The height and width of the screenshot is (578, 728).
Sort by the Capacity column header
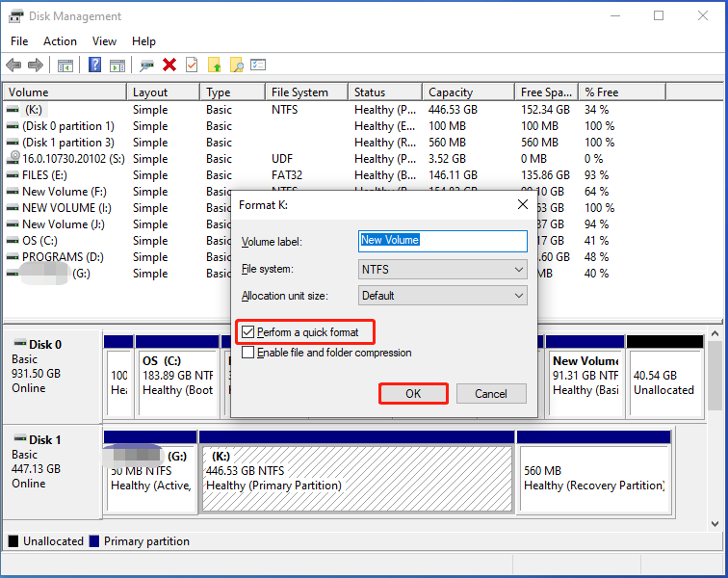(x=468, y=92)
